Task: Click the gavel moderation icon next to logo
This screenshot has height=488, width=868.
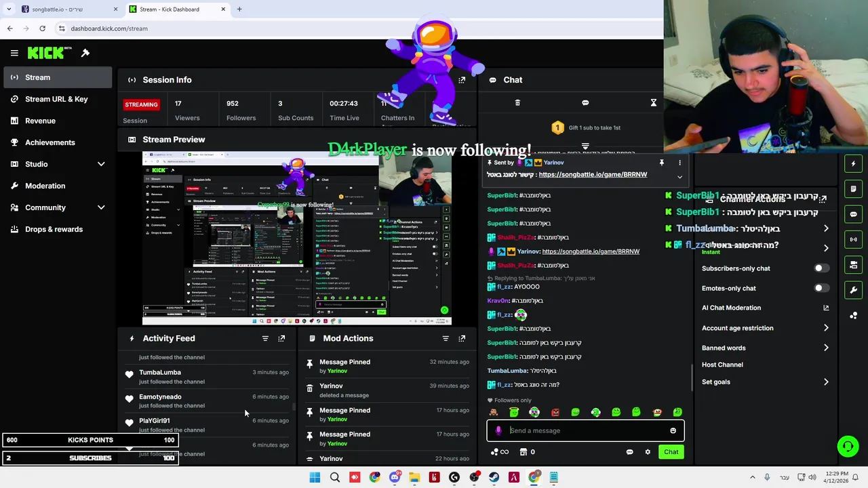Action: [85, 53]
